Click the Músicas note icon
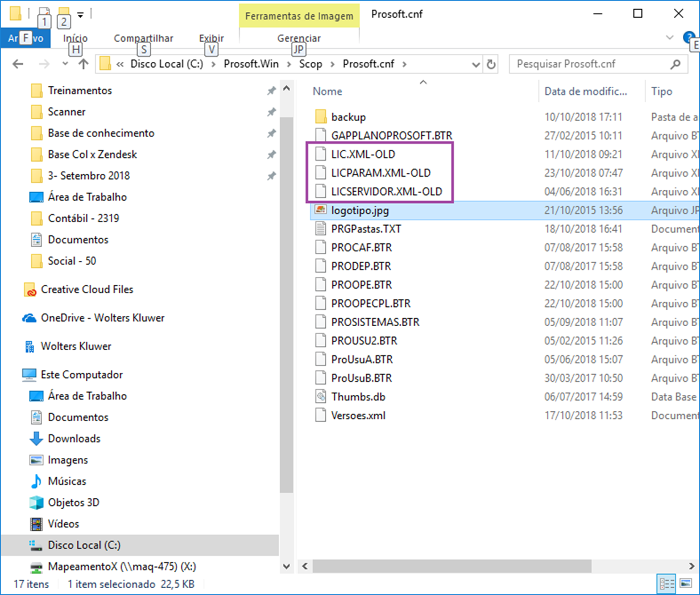 click(36, 481)
